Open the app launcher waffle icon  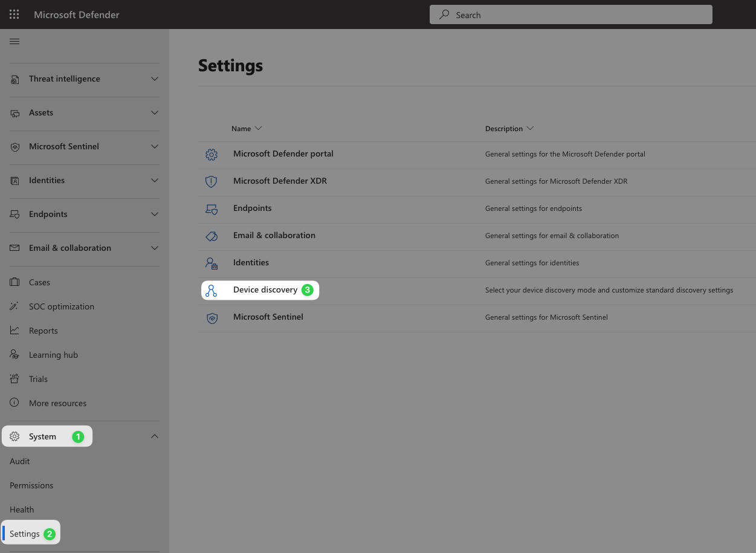coord(15,15)
